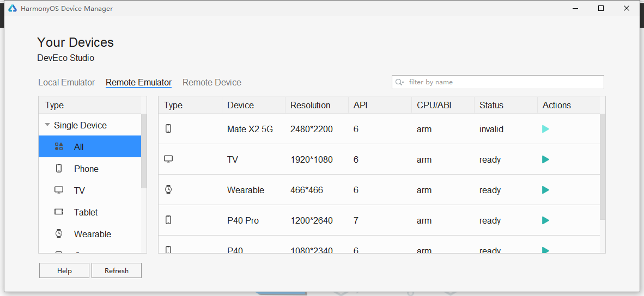The width and height of the screenshot is (644, 296).
Task: Click the 1200*2640 resolution cell
Action: 311,220
